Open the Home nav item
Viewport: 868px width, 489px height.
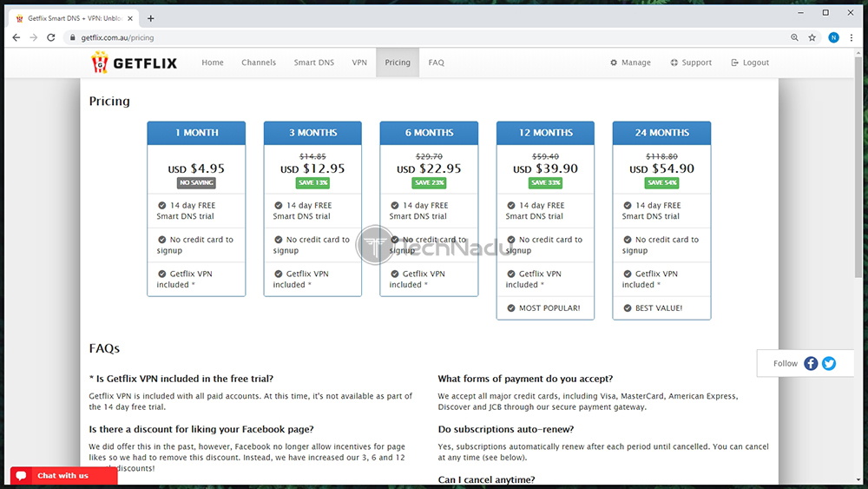pos(213,63)
